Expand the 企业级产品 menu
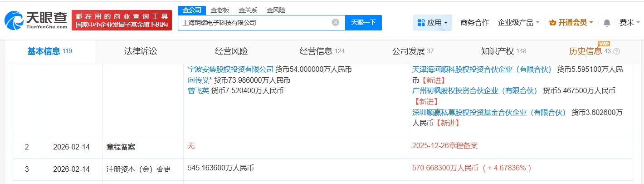The image size is (644, 184). click(518, 22)
